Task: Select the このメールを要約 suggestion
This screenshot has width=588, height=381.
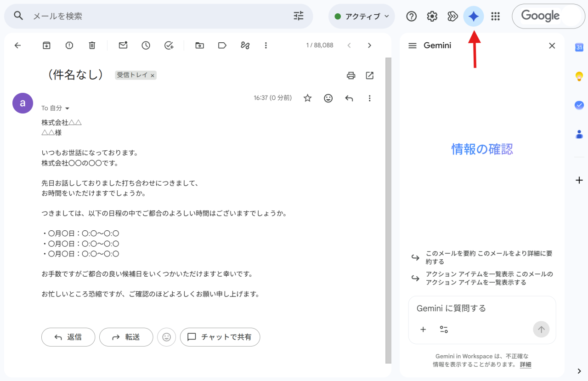Action: 483,257
